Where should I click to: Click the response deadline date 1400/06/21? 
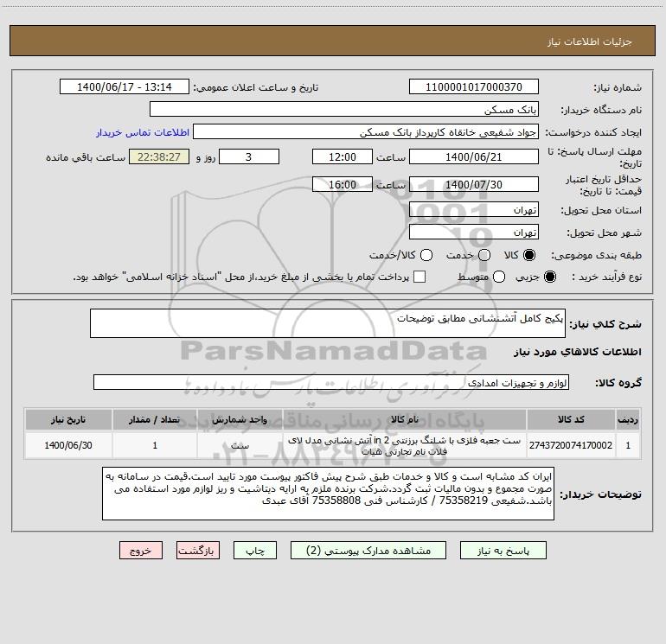(x=474, y=156)
